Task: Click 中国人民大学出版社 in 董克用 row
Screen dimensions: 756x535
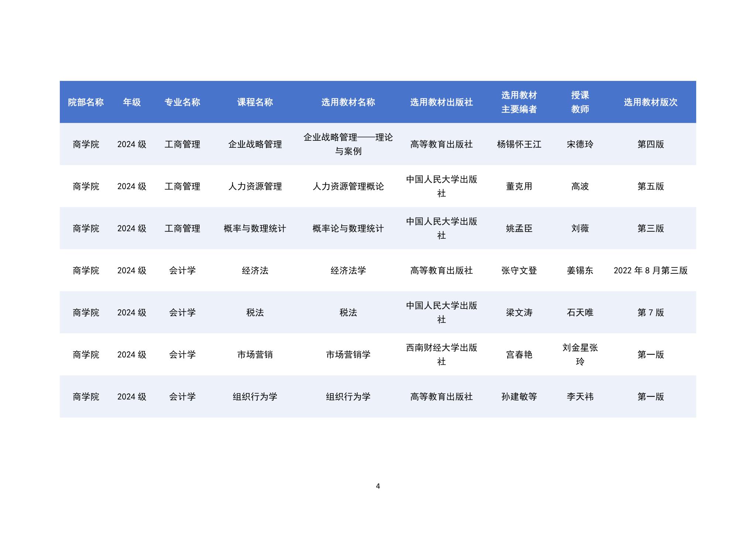Action: click(441, 186)
